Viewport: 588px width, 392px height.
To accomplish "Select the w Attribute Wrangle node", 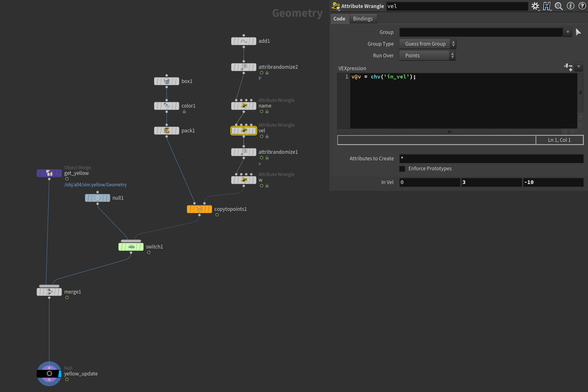I will coord(243,180).
